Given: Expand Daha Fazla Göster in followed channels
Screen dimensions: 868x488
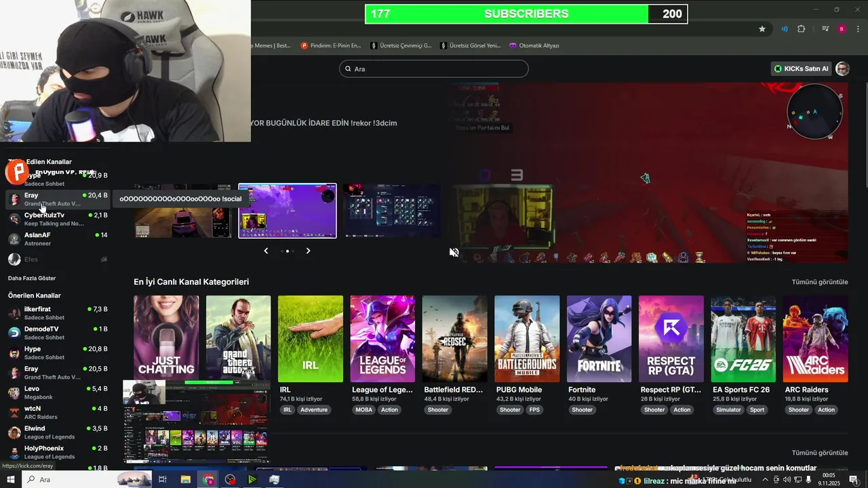Looking at the screenshot, I should [x=32, y=278].
